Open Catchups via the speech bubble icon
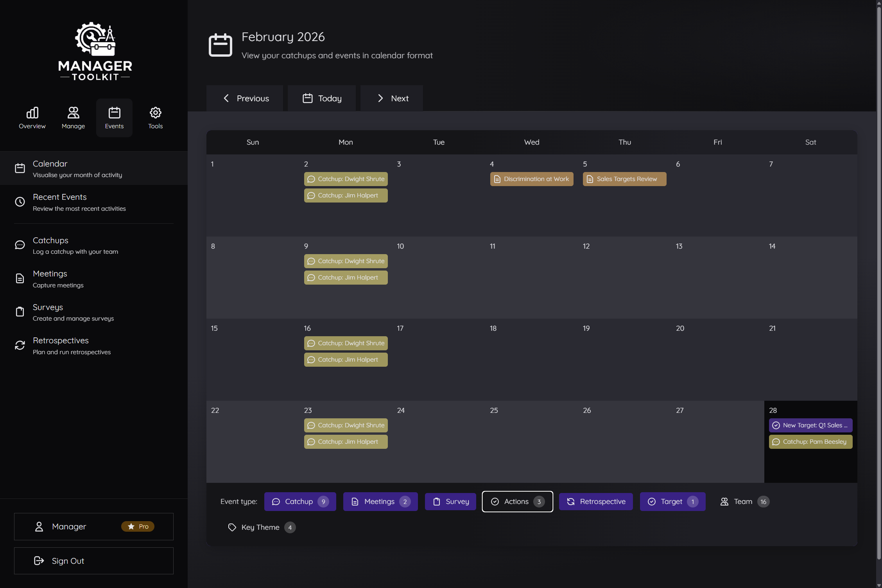The height and width of the screenshot is (588, 882). pos(20,245)
